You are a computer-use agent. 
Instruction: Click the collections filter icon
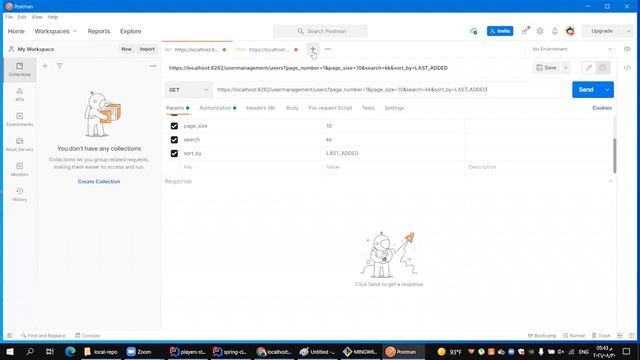point(60,66)
